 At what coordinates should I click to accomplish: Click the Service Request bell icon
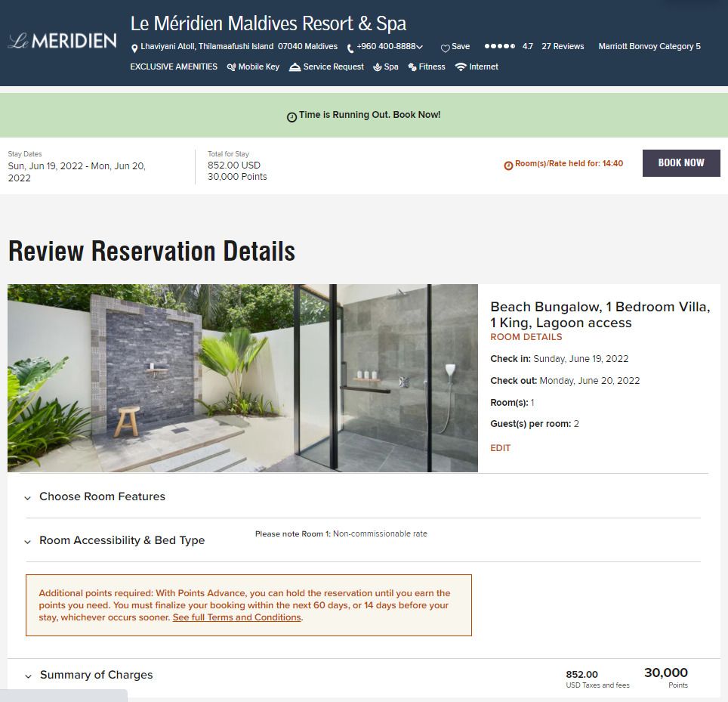pos(295,67)
